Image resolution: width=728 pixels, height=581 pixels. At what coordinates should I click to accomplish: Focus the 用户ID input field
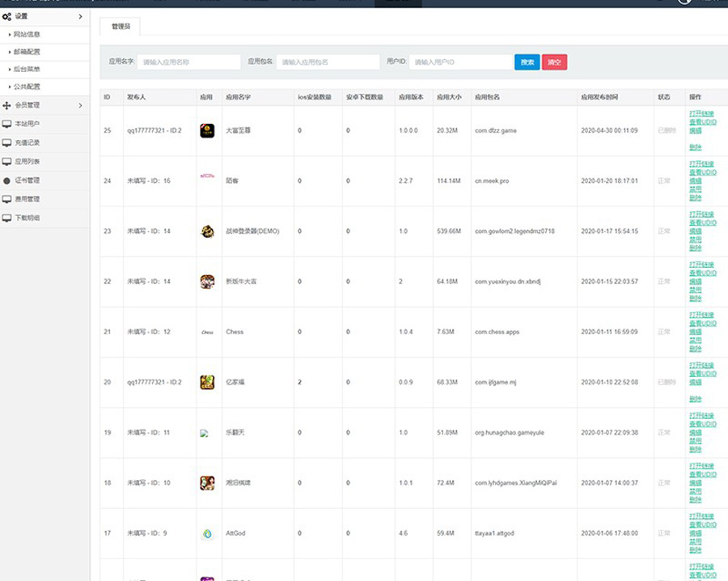(460, 62)
